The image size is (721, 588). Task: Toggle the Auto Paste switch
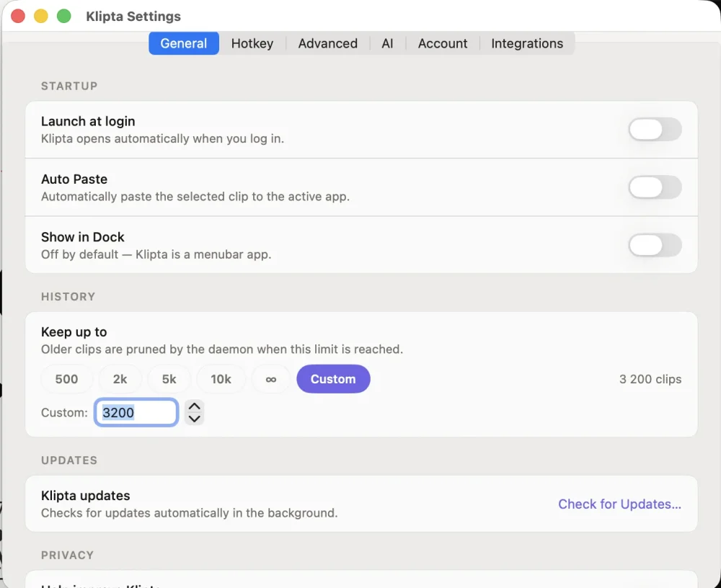(x=655, y=187)
